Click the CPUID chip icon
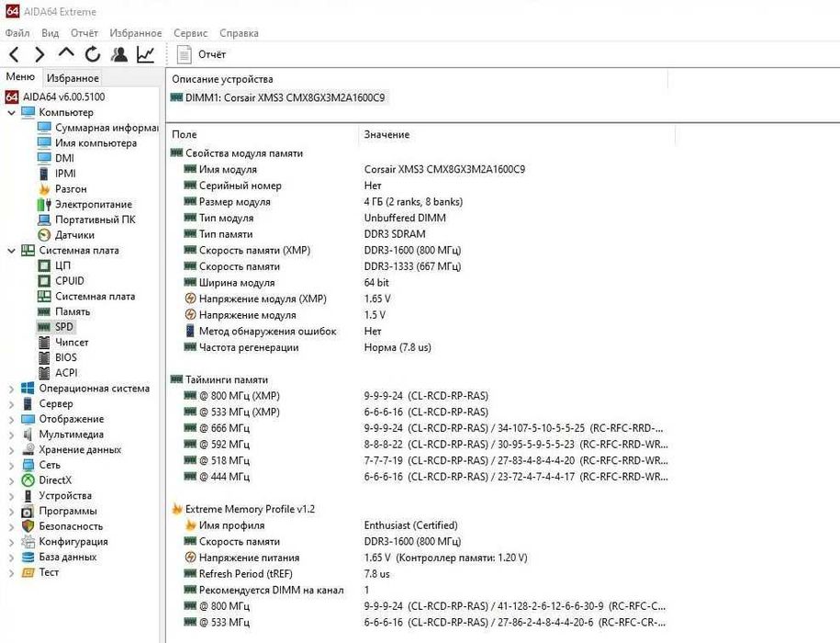Viewport: 840px width, 643px height. [x=44, y=281]
